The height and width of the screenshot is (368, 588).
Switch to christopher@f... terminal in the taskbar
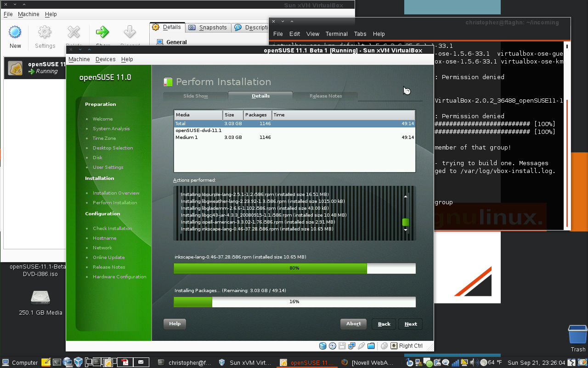(x=184, y=362)
